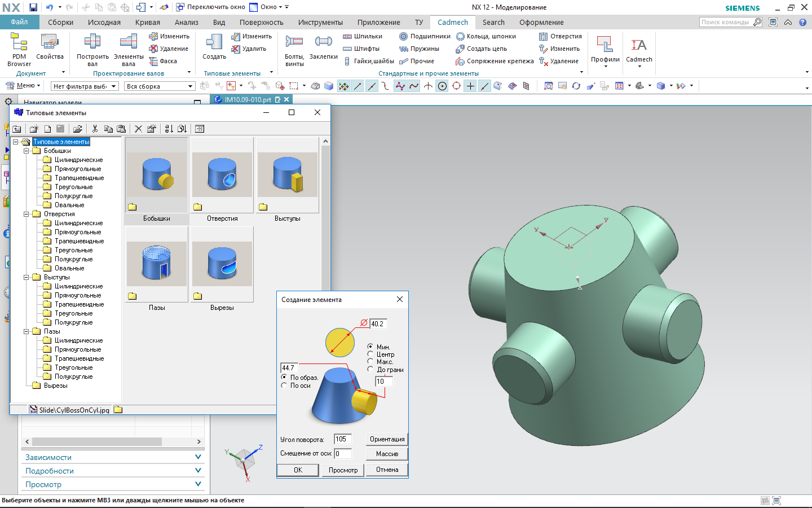
Task: Open the Вся сборка dropdown
Action: [x=191, y=86]
